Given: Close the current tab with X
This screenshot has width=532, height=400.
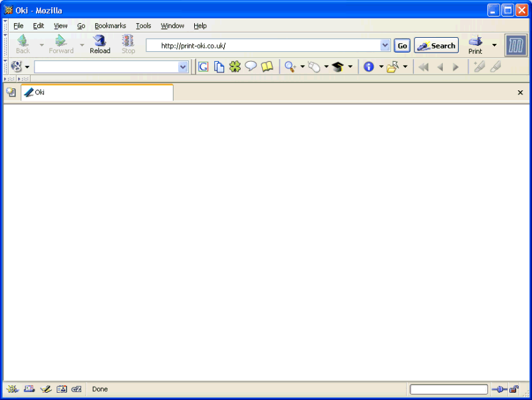Looking at the screenshot, I should click(x=520, y=92).
